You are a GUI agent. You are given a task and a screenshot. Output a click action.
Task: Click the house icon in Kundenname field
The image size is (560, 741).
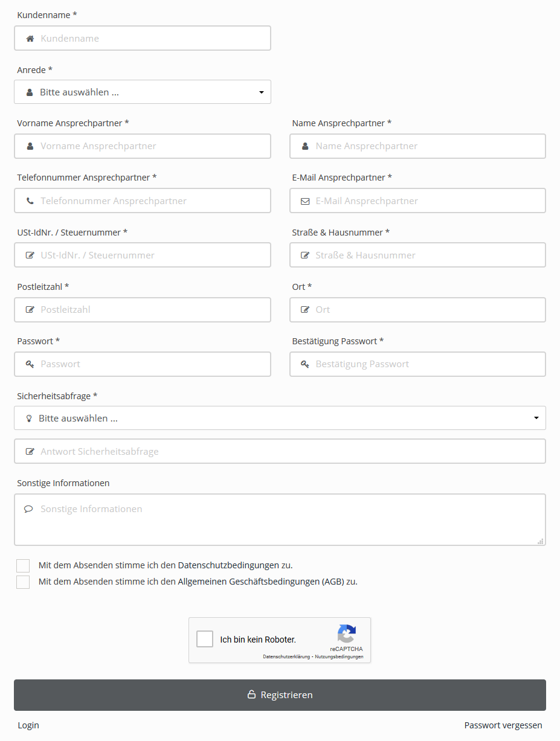tap(30, 39)
